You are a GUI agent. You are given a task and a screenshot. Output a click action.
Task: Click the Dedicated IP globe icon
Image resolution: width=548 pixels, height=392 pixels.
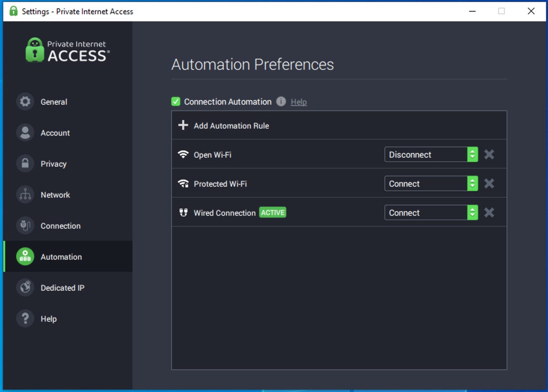tap(25, 288)
